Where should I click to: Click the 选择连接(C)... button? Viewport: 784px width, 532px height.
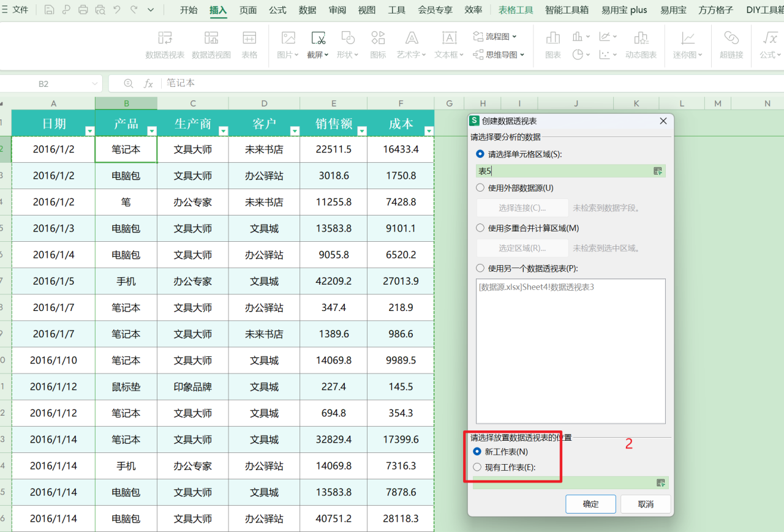(x=522, y=208)
